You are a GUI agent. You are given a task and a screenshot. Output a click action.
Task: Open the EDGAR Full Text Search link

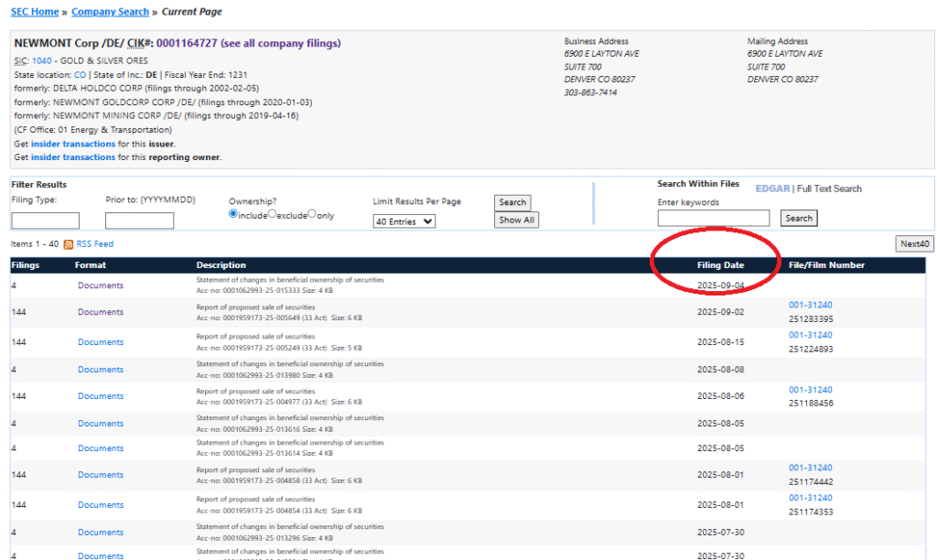point(809,188)
